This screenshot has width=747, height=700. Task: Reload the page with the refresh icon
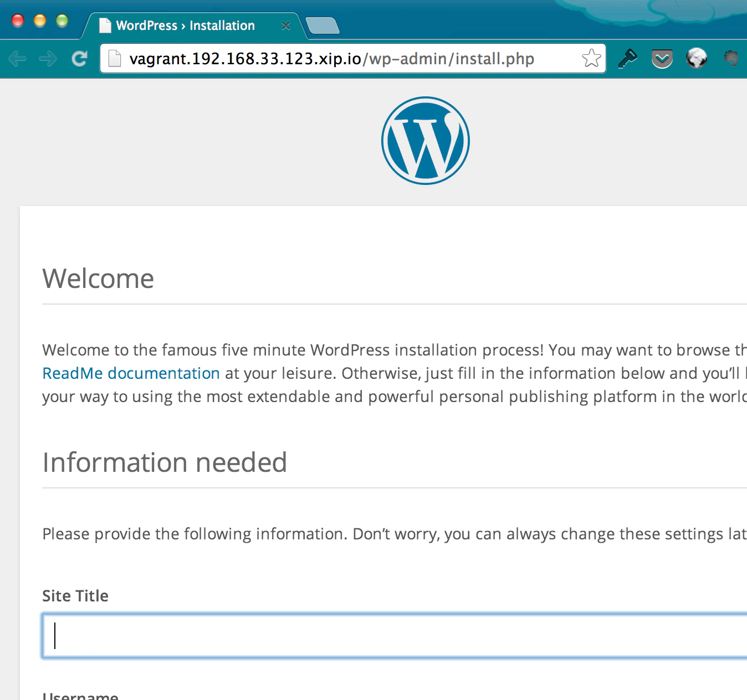tap(80, 58)
